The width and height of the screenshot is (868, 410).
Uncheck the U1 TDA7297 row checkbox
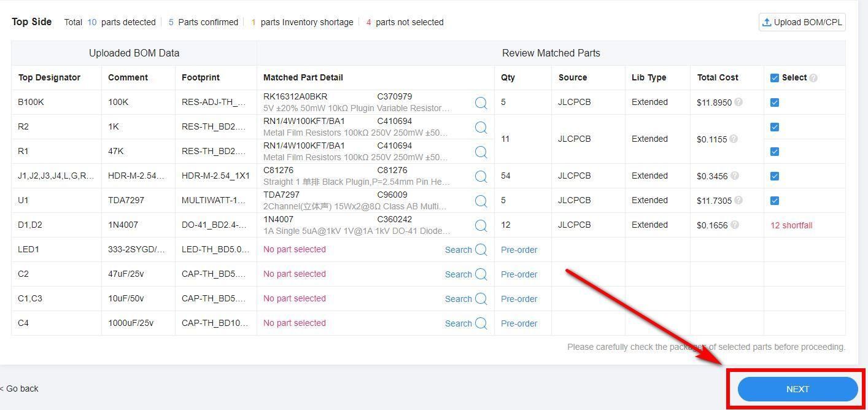click(x=775, y=201)
